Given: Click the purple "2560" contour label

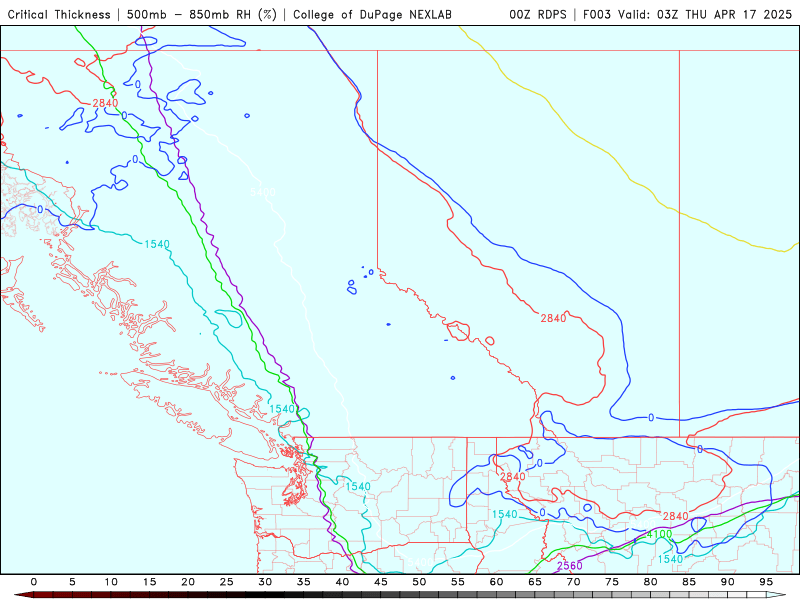Looking at the screenshot, I should tap(569, 565).
